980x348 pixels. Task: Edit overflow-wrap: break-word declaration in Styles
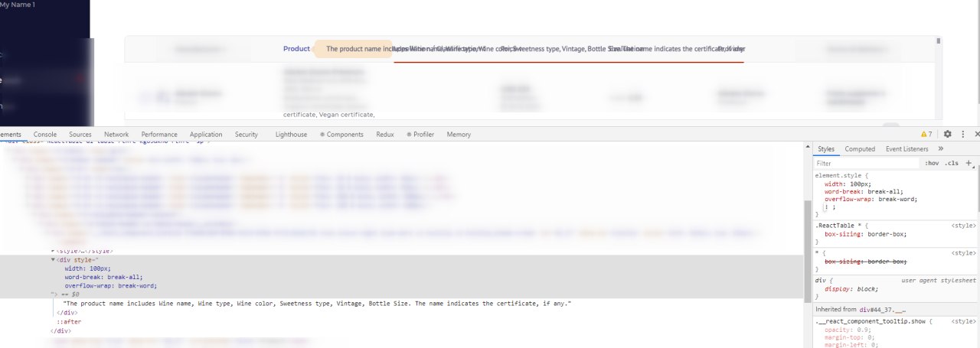tap(871, 199)
